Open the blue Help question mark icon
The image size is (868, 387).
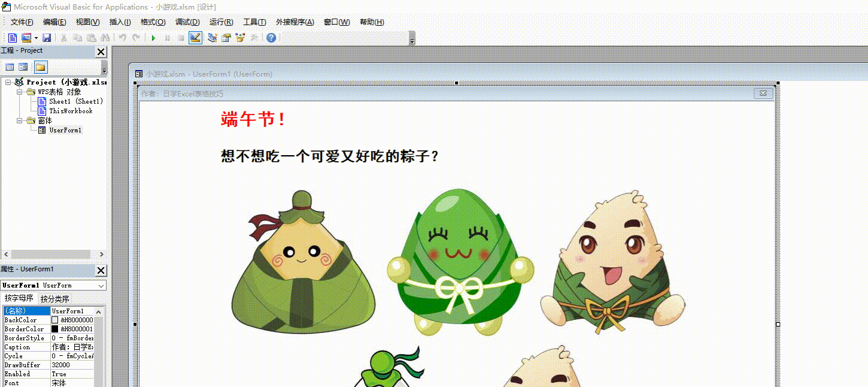point(271,38)
